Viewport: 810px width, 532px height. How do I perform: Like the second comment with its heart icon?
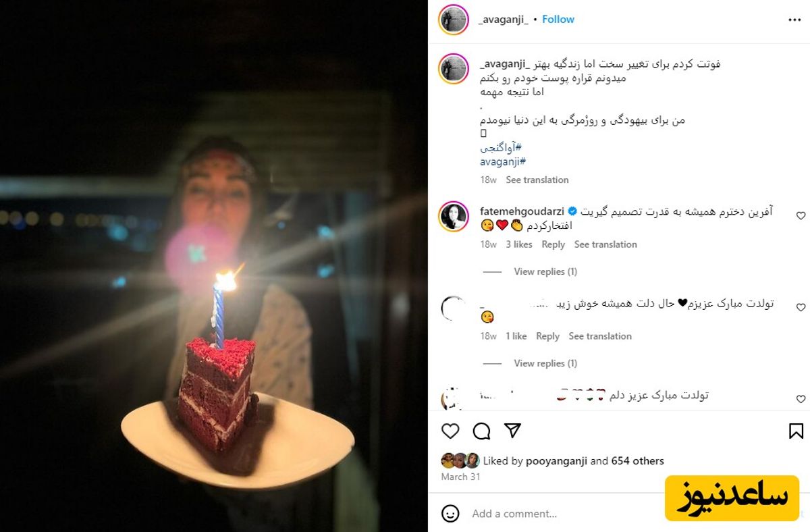click(x=801, y=308)
